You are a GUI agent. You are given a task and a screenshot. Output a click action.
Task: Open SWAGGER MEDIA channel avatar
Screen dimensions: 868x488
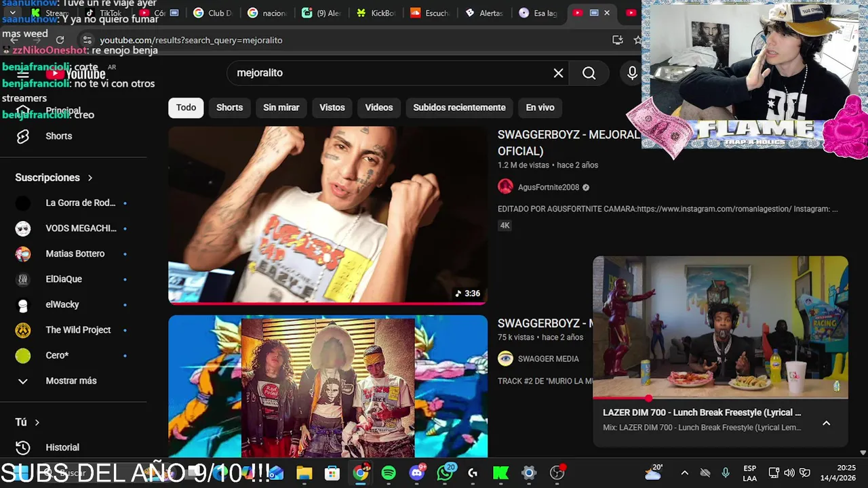[505, 359]
